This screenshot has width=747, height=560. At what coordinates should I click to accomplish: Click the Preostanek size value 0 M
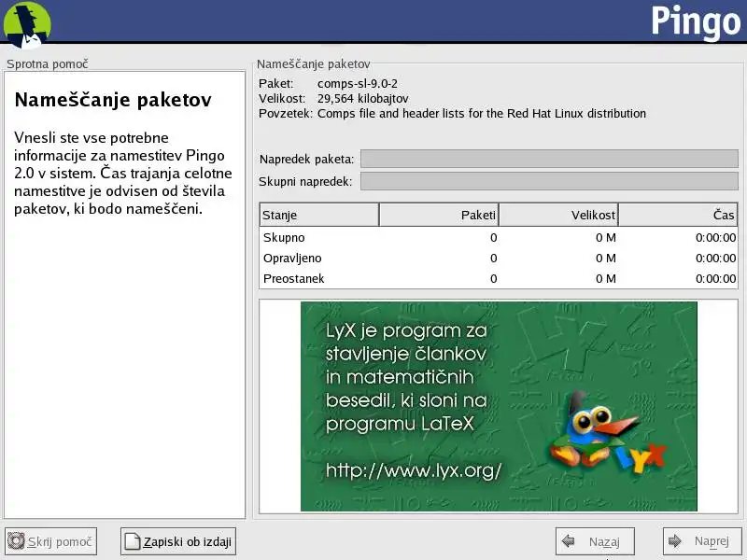point(605,278)
